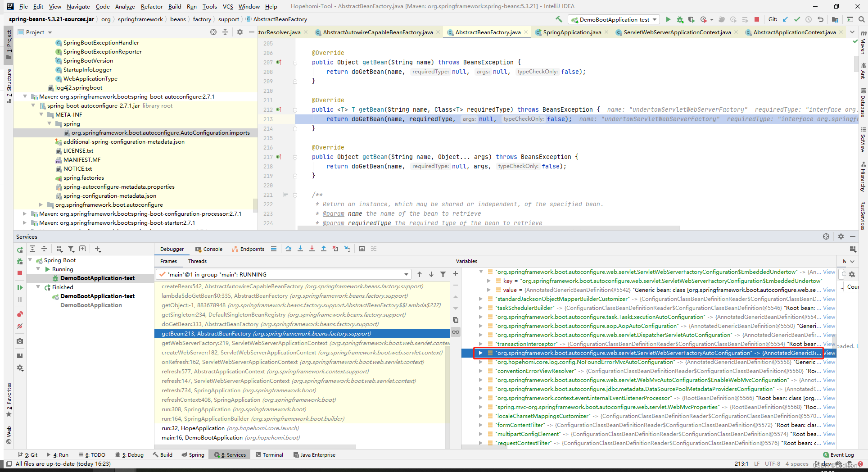Show Git history clock icon
The width and height of the screenshot is (868, 472).
click(x=809, y=19)
